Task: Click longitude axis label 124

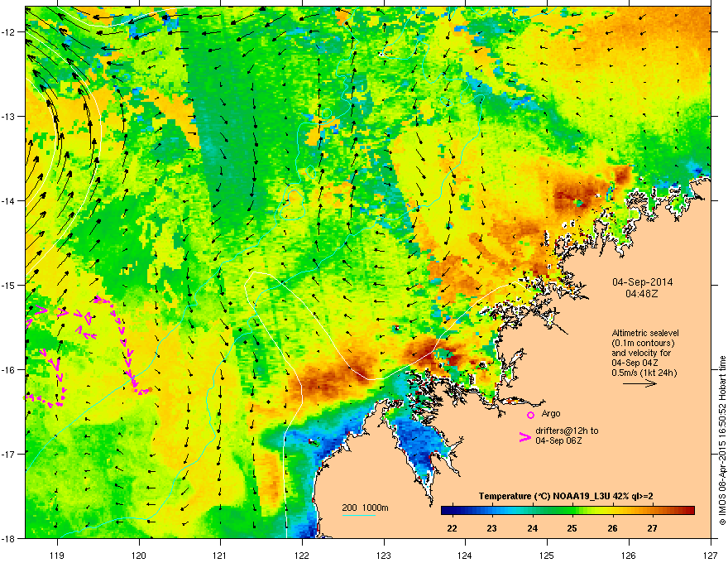Action: [465, 555]
